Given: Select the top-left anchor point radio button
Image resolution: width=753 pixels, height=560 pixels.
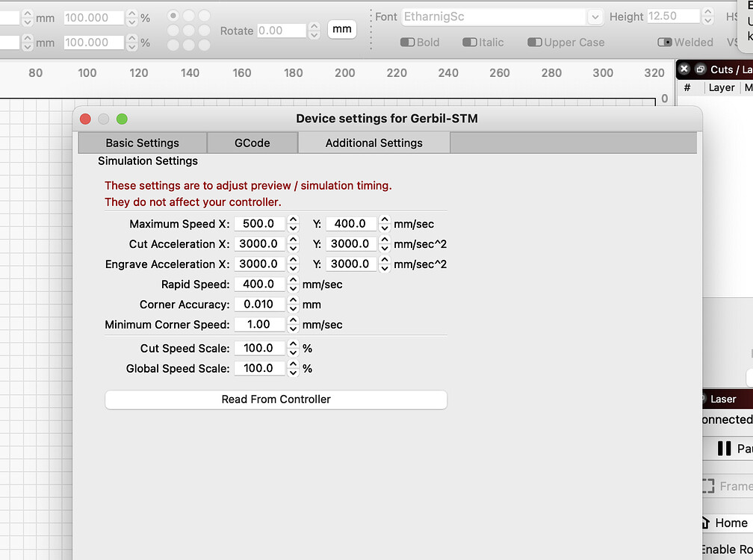Looking at the screenshot, I should [x=172, y=13].
